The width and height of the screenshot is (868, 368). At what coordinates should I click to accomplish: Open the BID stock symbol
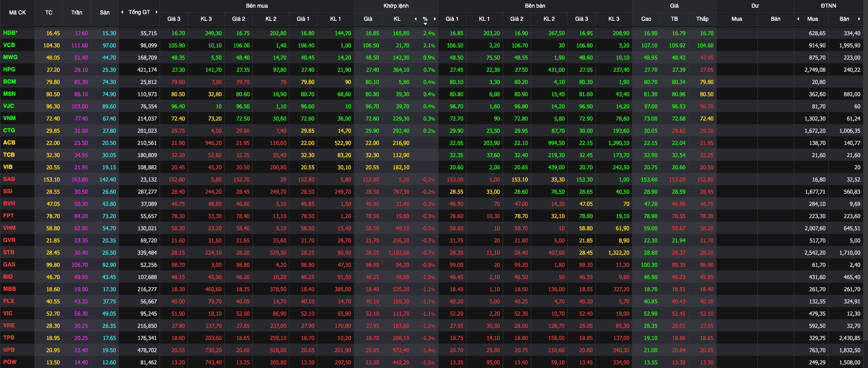point(8,277)
